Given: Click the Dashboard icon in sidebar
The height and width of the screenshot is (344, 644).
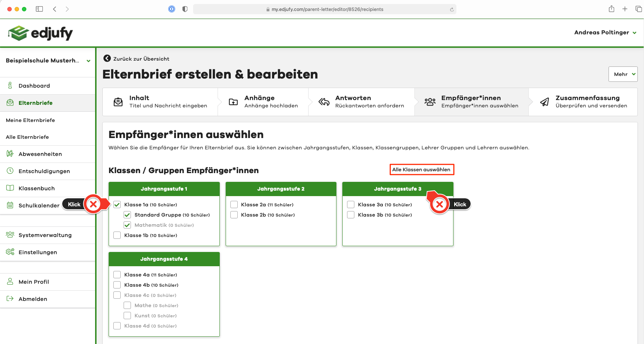Looking at the screenshot, I should pos(10,85).
